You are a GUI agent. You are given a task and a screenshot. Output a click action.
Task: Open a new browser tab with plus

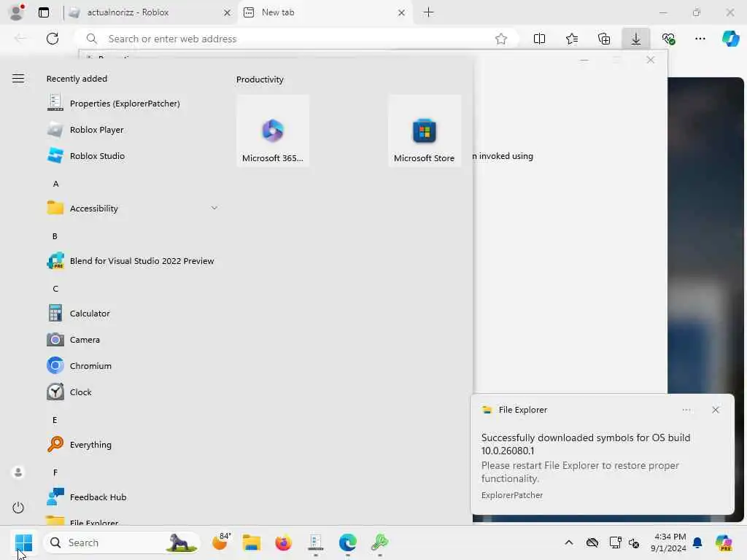tap(428, 12)
